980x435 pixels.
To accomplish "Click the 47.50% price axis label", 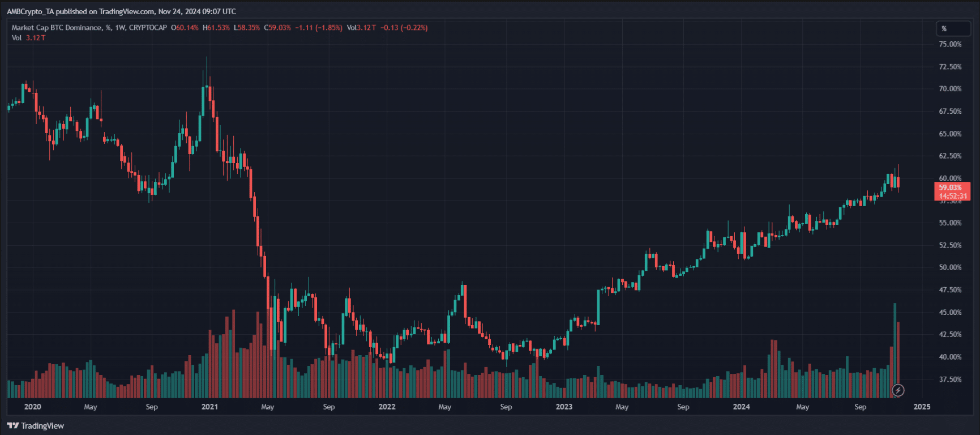I will [x=950, y=290].
